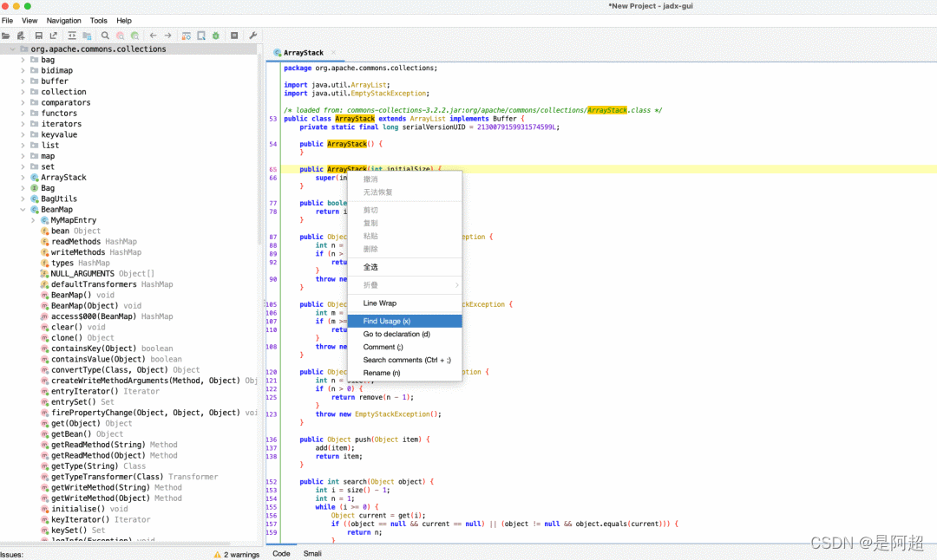The height and width of the screenshot is (560, 937).
Task: Expand the bidimap package node
Action: tap(23, 70)
